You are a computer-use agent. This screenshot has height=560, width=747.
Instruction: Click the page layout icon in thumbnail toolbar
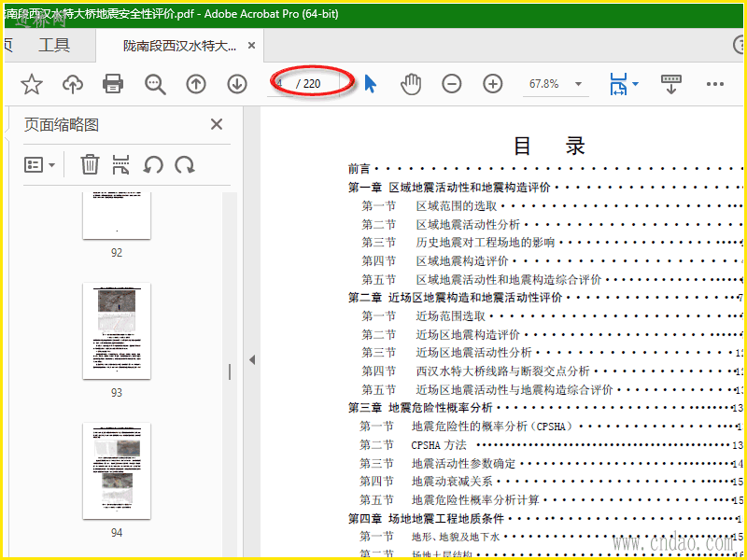coord(121,165)
